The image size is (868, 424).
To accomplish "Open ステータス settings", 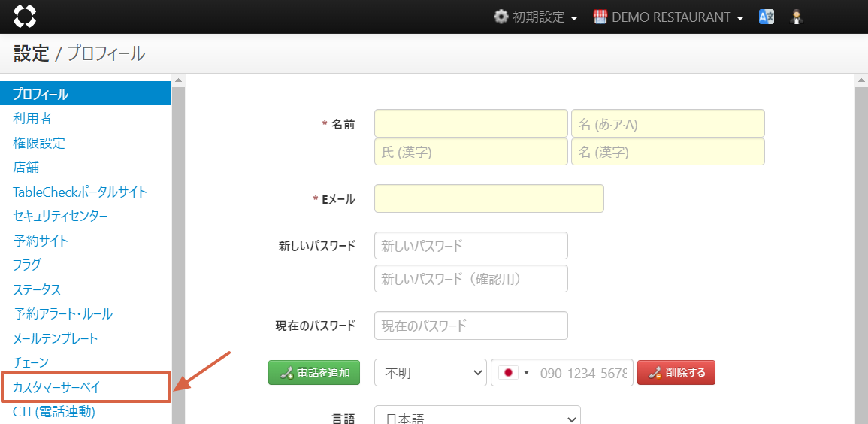I will click(x=37, y=289).
